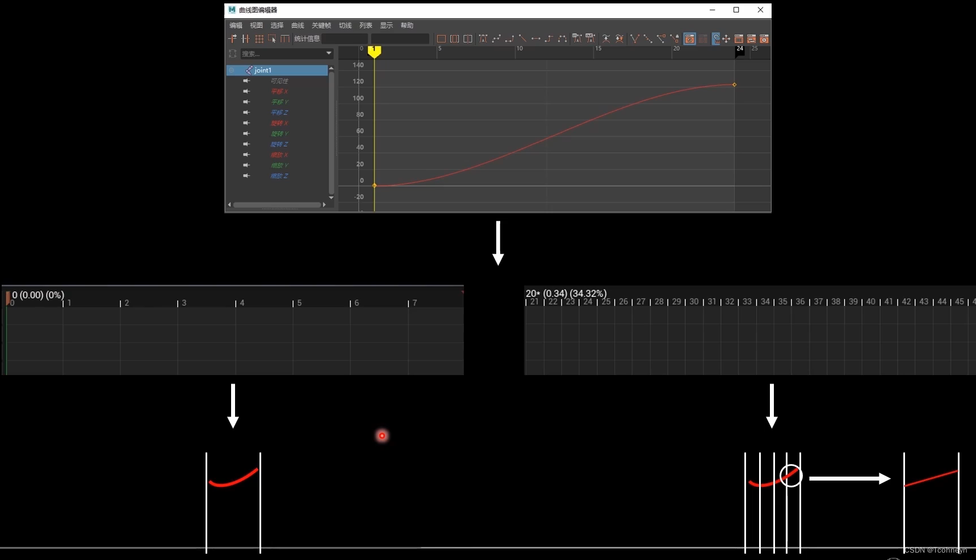Open the 关键帧 (Keys) menu
Screen dimensions: 976x560
click(321, 26)
